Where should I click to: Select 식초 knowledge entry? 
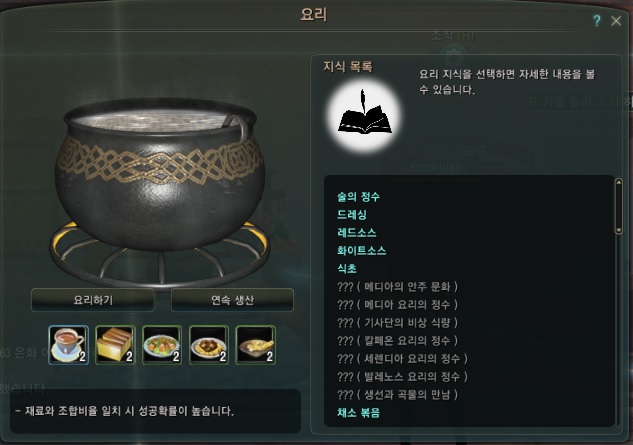tap(347, 269)
